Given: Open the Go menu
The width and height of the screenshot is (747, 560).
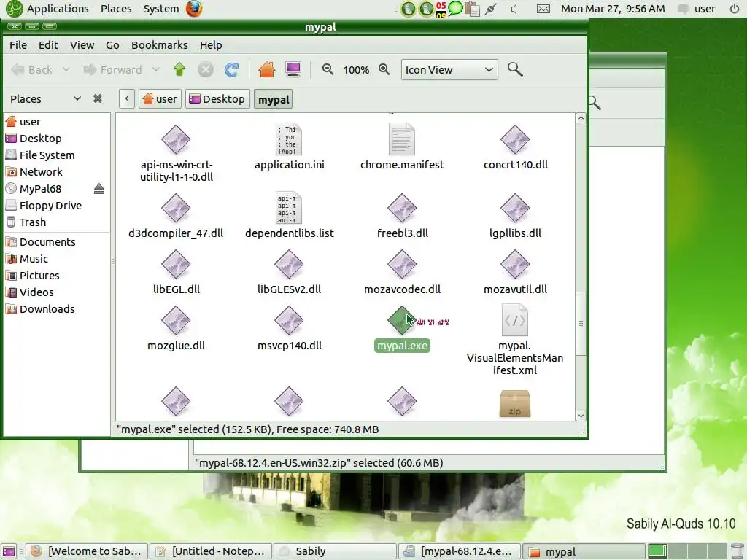Looking at the screenshot, I should pyautogui.click(x=112, y=44).
